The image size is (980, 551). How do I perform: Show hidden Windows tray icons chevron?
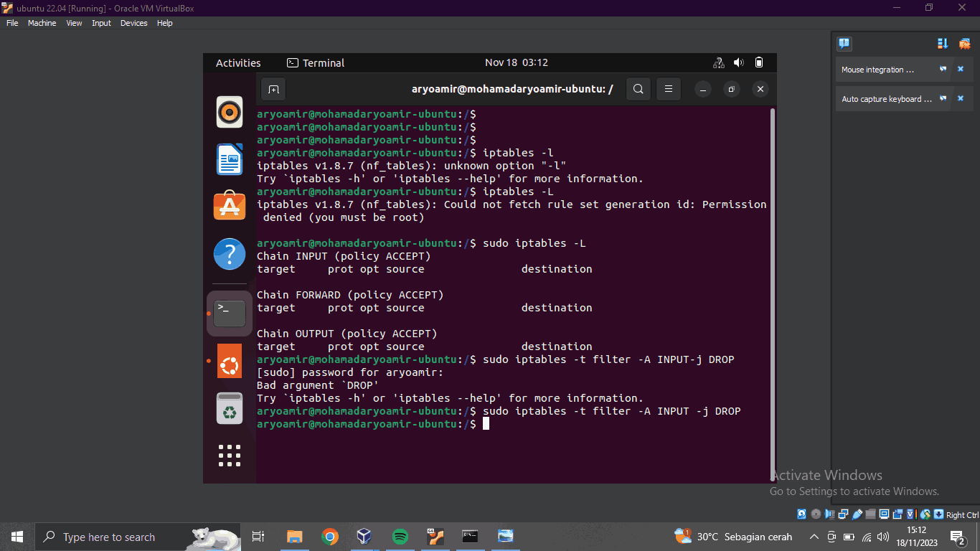click(814, 537)
